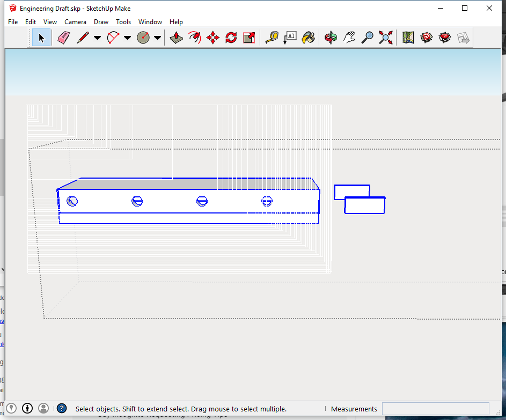Screen dimensions: 506x420
Task: Choose the Line pencil tool
Action: [x=83, y=38]
